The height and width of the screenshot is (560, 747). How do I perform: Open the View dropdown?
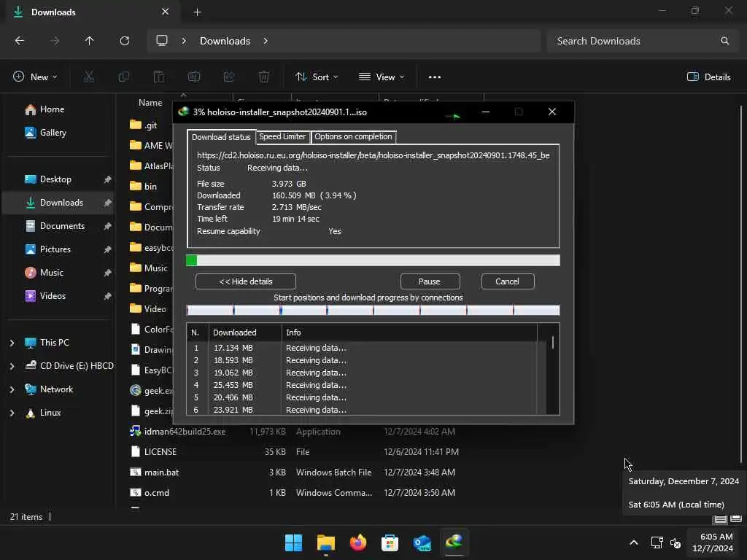tap(381, 77)
